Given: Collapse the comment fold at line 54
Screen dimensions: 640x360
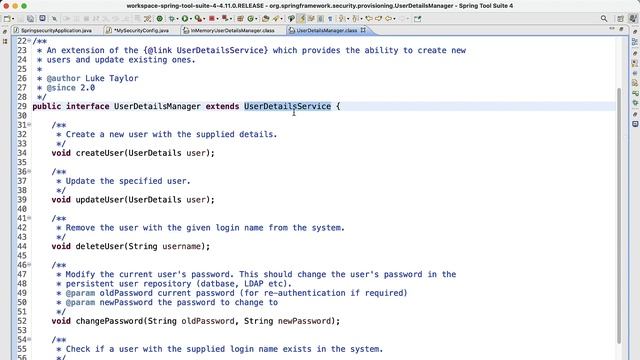Looking at the screenshot, I should (x=29, y=340).
